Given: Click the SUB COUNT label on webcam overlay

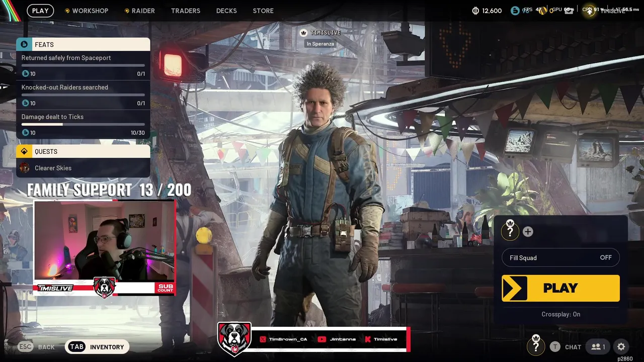Looking at the screenshot, I should [x=165, y=288].
